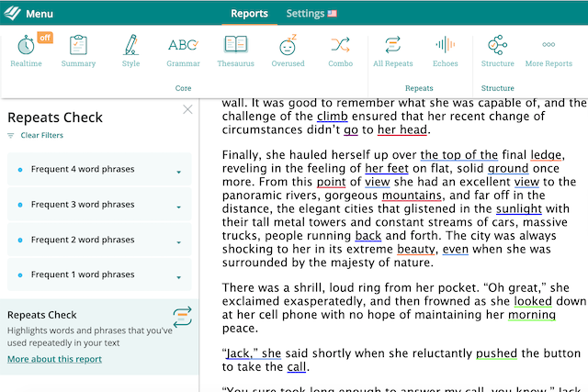Click the underlined word 'morning'
The height and width of the screenshot is (392, 588).
click(532, 315)
